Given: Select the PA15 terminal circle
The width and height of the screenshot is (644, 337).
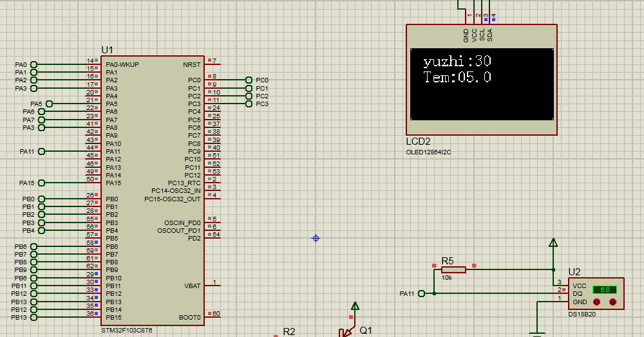Looking at the screenshot, I should [41, 183].
